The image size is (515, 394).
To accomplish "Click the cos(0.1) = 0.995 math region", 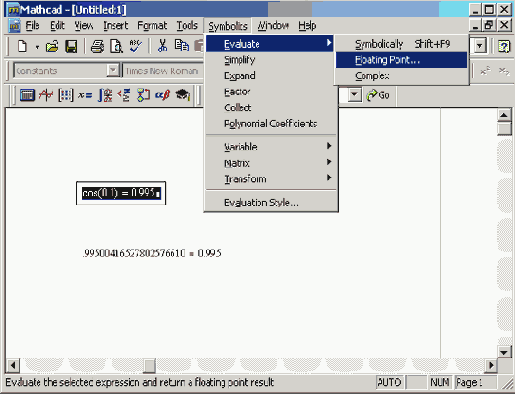I will [x=121, y=193].
